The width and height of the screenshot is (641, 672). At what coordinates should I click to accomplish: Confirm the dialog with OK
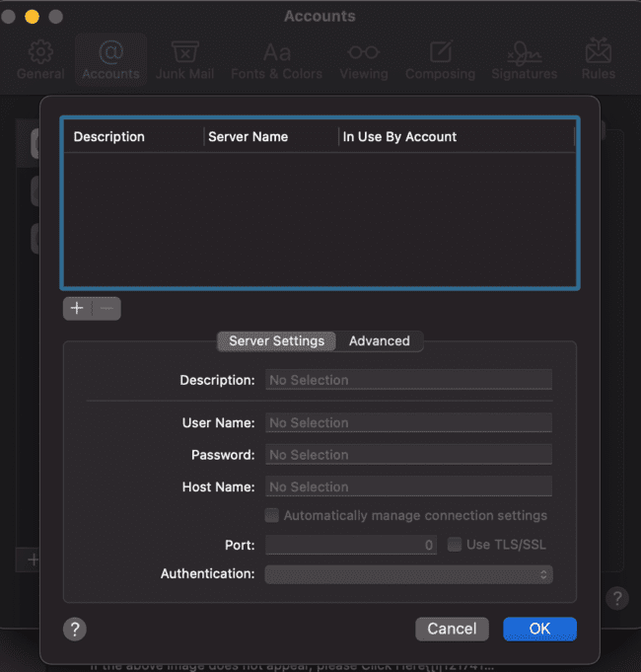539,629
